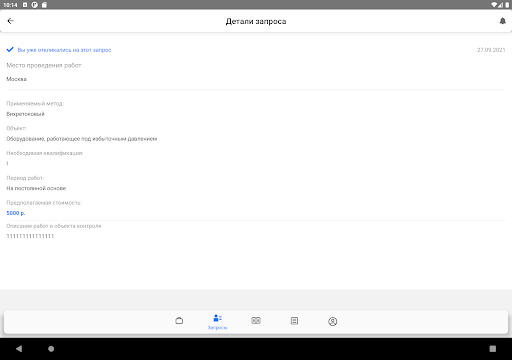The width and height of the screenshot is (512, 360).
Task: Tap the object 'Оборудование, работающее под избыточным давлением'
Action: click(82, 139)
